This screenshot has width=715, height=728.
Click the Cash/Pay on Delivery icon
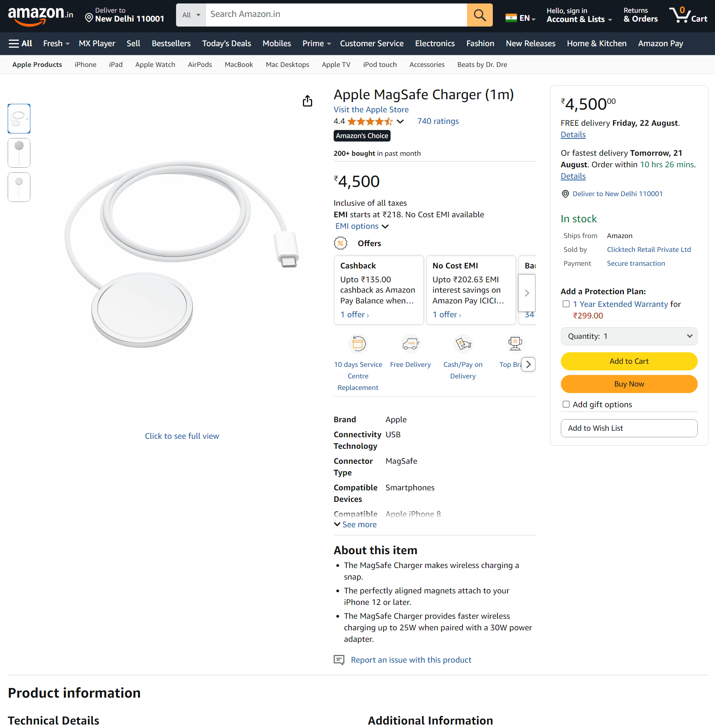[463, 343]
